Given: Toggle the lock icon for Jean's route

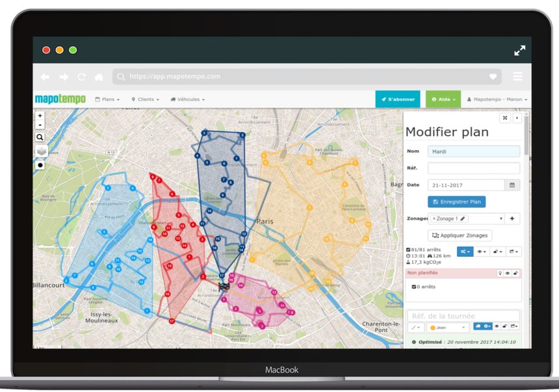Looking at the screenshot, I should pyautogui.click(x=504, y=326).
